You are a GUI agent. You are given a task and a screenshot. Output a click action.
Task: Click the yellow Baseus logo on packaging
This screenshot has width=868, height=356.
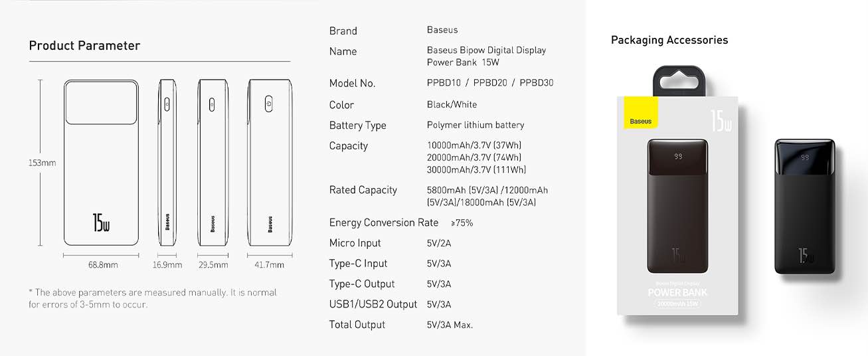click(640, 114)
